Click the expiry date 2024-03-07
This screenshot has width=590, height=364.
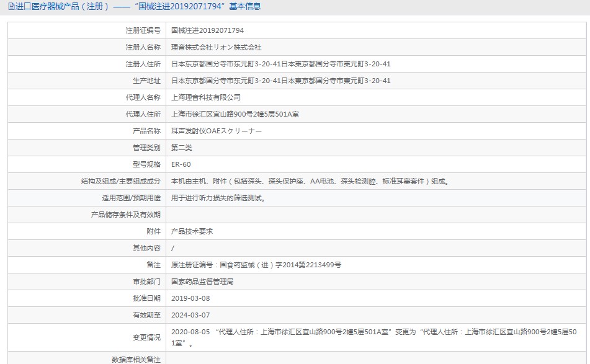190,315
